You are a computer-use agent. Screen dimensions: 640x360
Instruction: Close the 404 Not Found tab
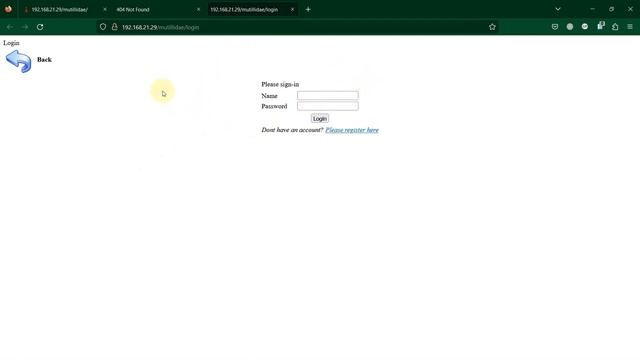[199, 9]
